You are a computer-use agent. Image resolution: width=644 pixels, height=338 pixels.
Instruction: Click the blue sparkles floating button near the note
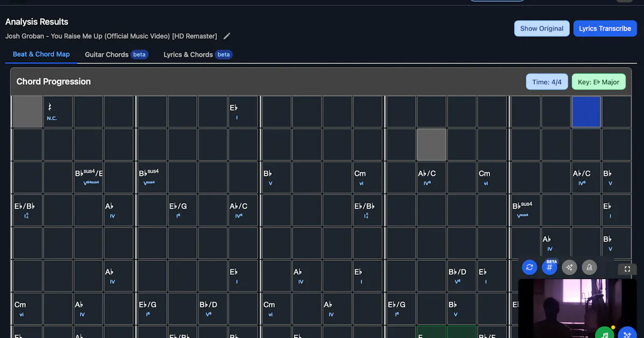pos(627,334)
